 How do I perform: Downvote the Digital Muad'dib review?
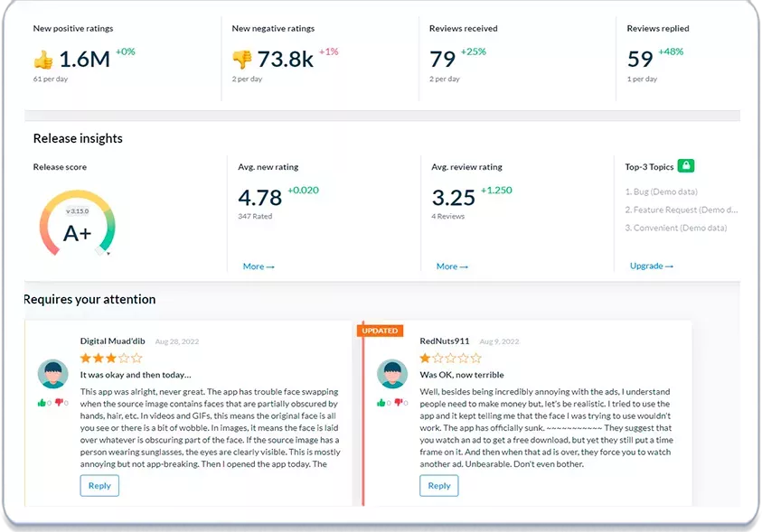tap(60, 403)
